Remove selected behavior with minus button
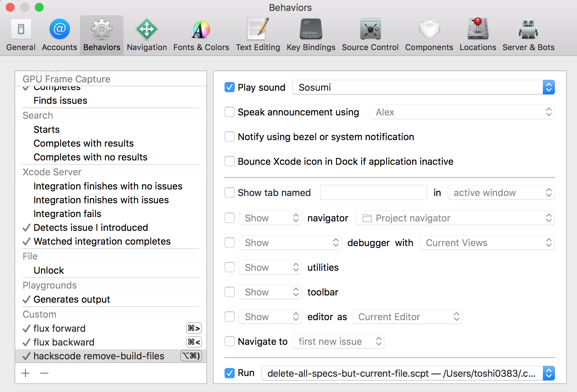This screenshot has height=392, width=577. point(44,373)
